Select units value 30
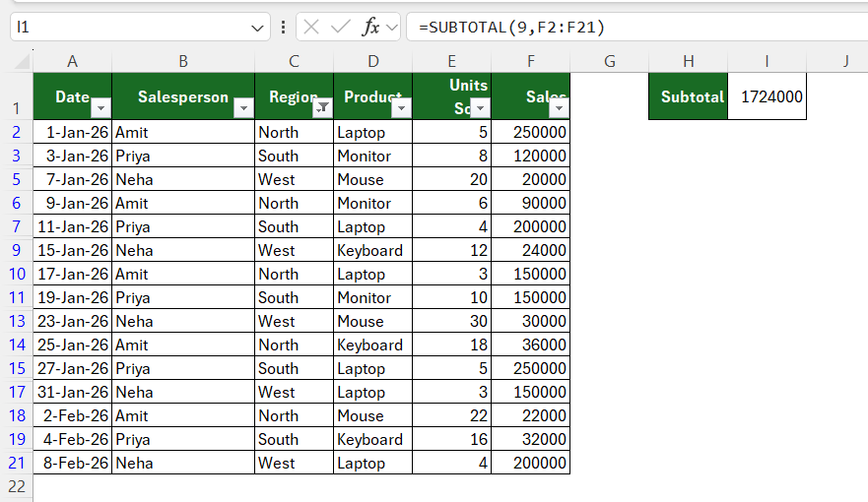Screen dimensions: 868x502 (x=451, y=321)
